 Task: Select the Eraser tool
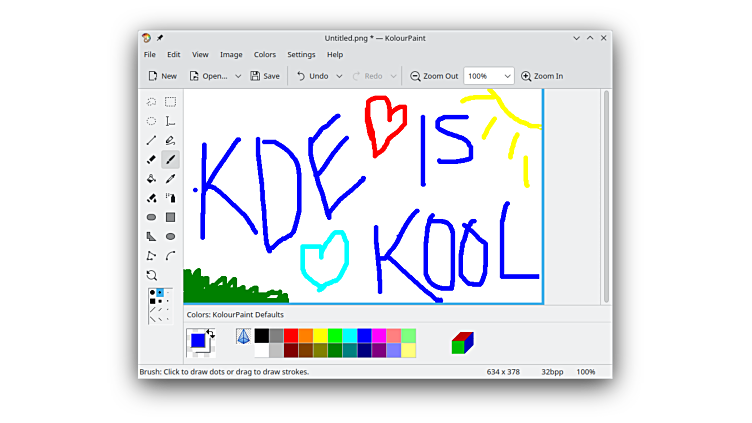click(x=151, y=160)
